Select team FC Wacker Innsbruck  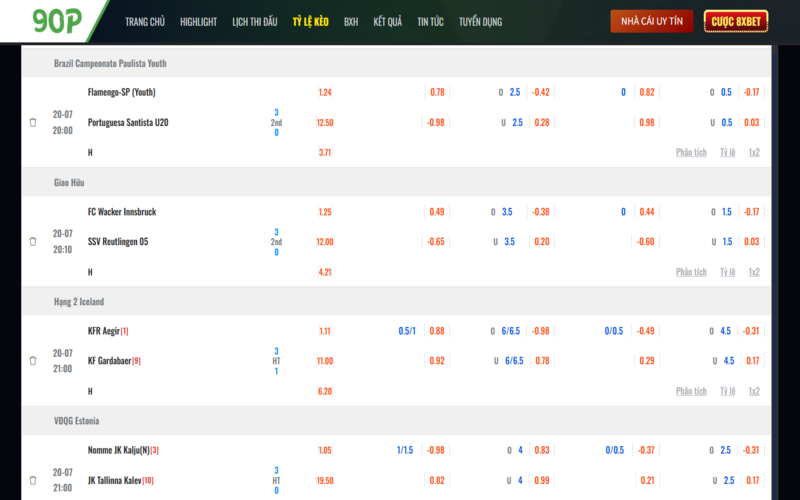point(122,212)
